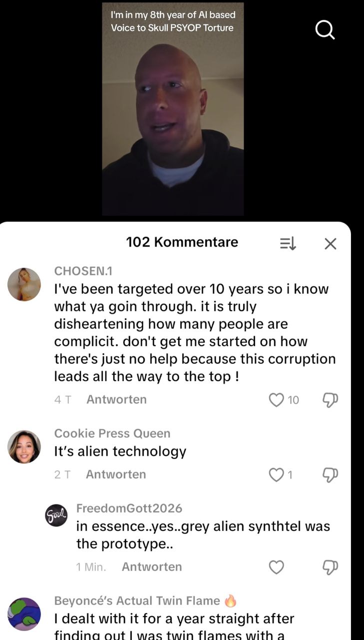The width and height of the screenshot is (364, 640).
Task: Dislike the CHOSEN.1 comment
Action: click(331, 400)
